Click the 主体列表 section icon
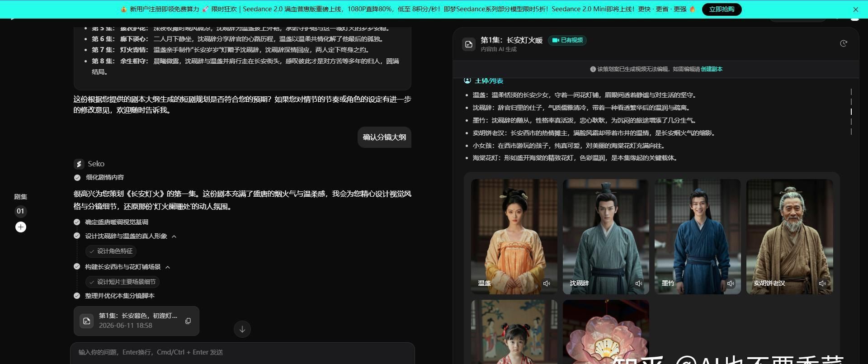Image resolution: width=868 pixels, height=364 pixels. [467, 80]
